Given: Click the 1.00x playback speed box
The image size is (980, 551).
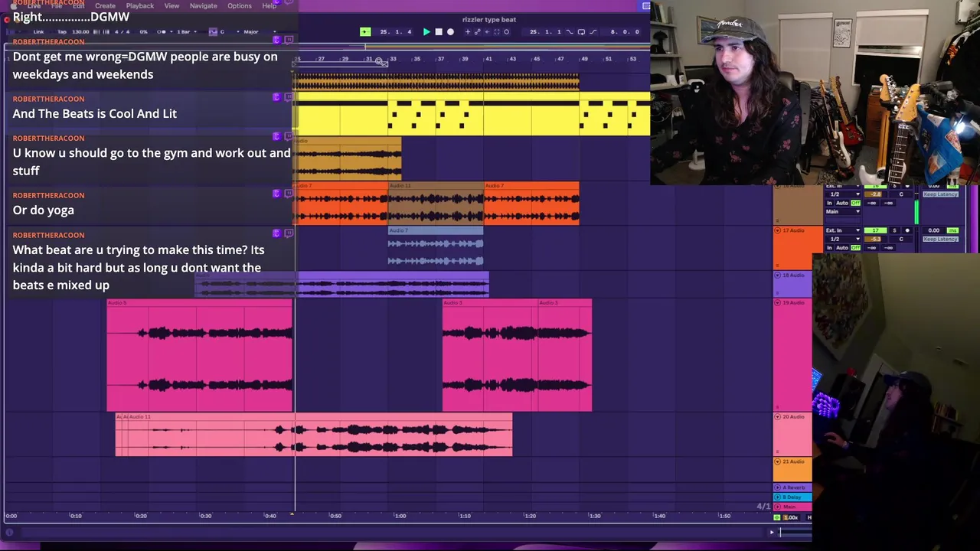Looking at the screenshot, I should click(792, 517).
